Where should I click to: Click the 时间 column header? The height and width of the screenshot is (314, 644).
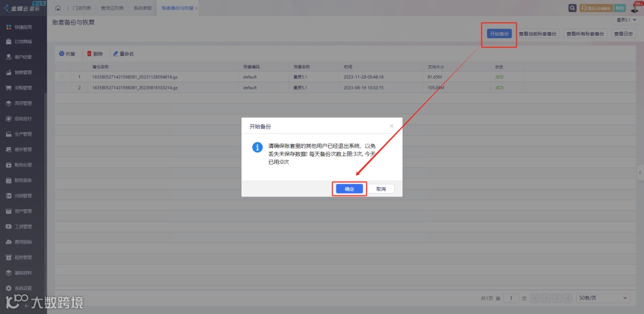click(x=348, y=66)
